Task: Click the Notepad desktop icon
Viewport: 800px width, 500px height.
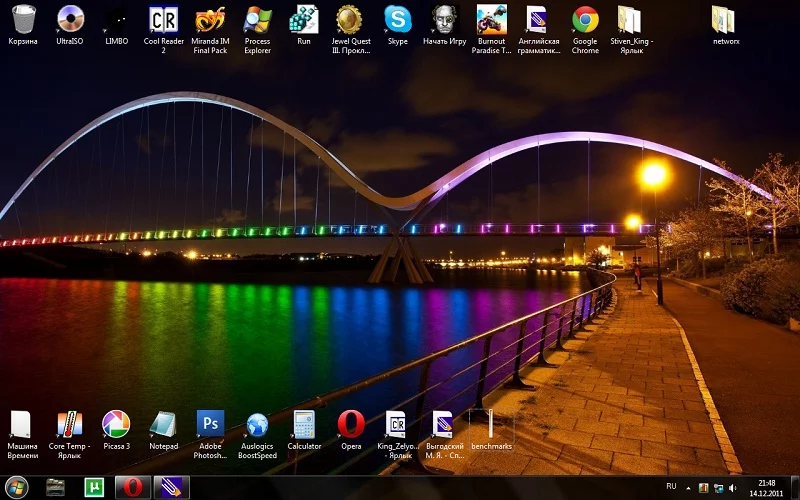Action: (163, 424)
